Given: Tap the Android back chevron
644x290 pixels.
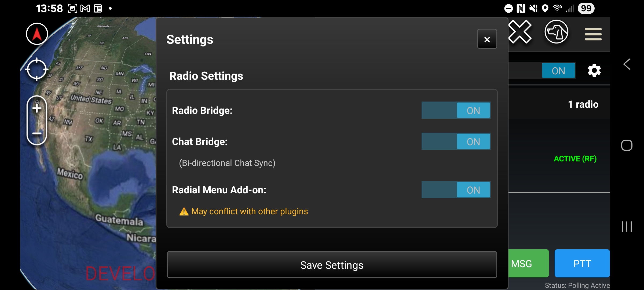Looking at the screenshot, I should coord(627,64).
